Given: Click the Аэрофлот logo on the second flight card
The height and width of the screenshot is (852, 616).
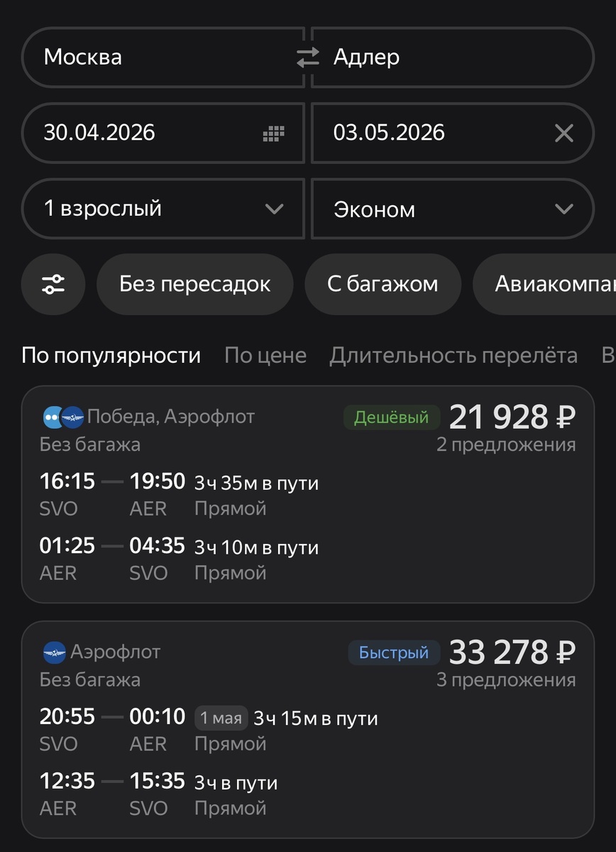Looking at the screenshot, I should click(x=50, y=652).
